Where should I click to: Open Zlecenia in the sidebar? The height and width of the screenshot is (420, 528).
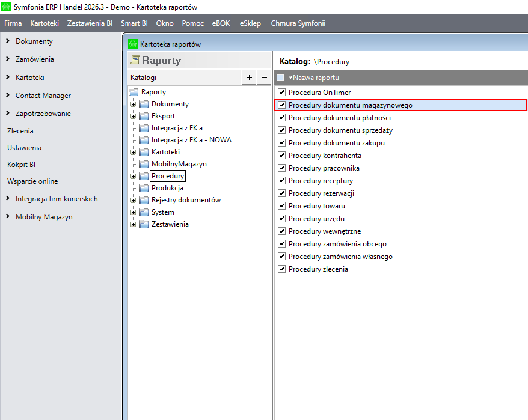(20, 131)
